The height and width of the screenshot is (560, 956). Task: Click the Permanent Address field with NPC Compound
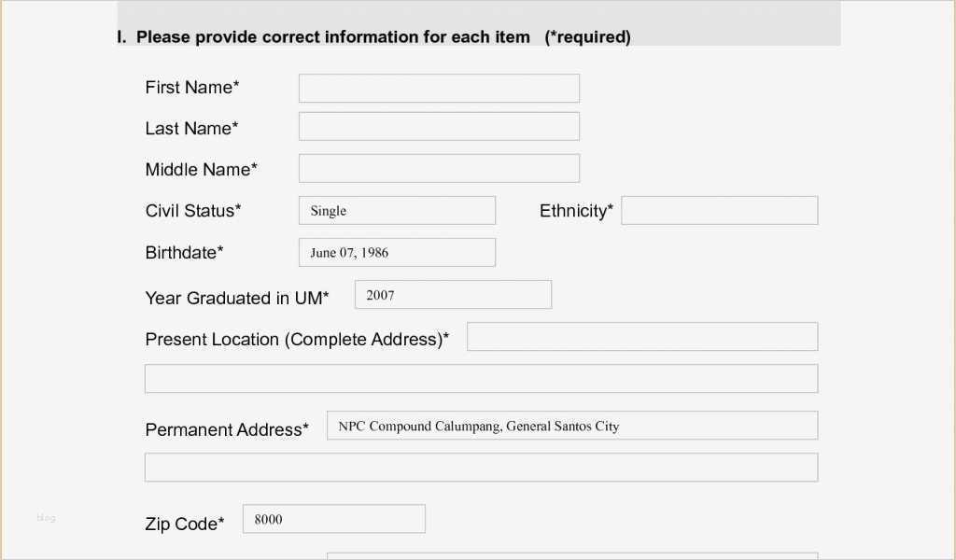571,426
